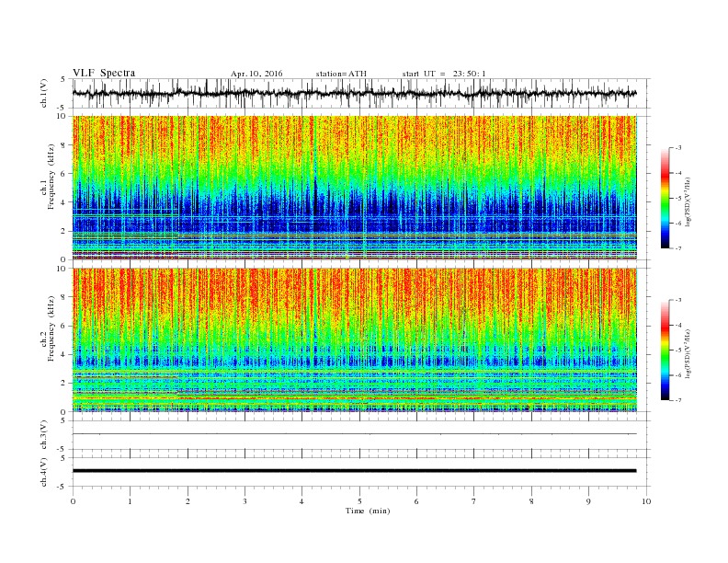Viewport: 728px width, 563px height.
Task: Click the ch.2 spectrogram plot area
Action: click(x=355, y=339)
